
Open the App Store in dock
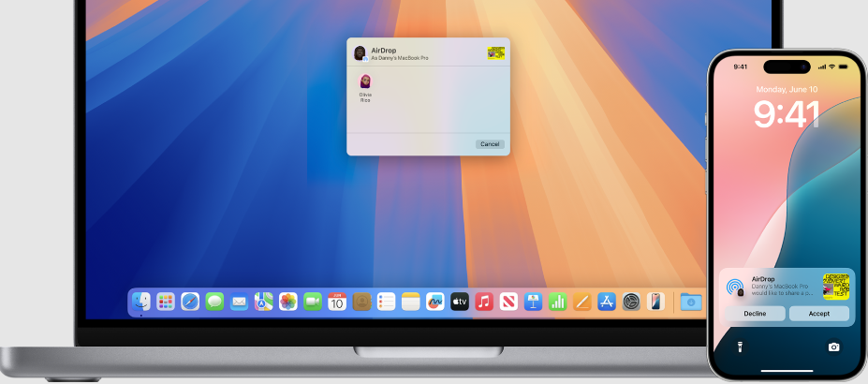pos(607,302)
